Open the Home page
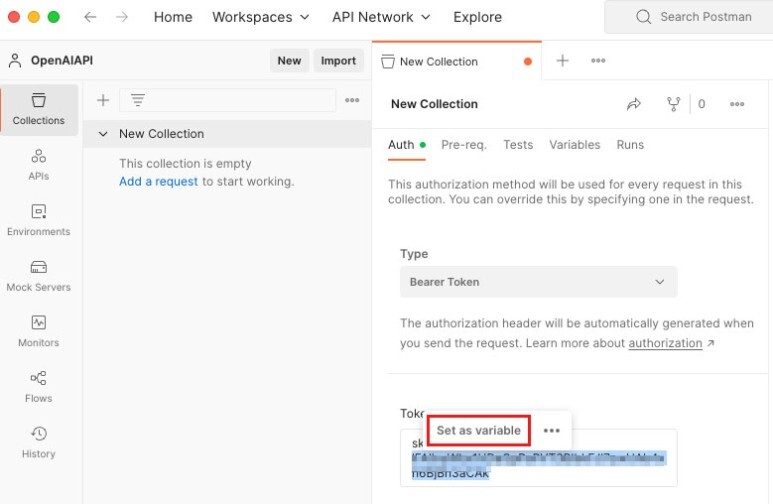The width and height of the screenshot is (773, 504). click(173, 17)
